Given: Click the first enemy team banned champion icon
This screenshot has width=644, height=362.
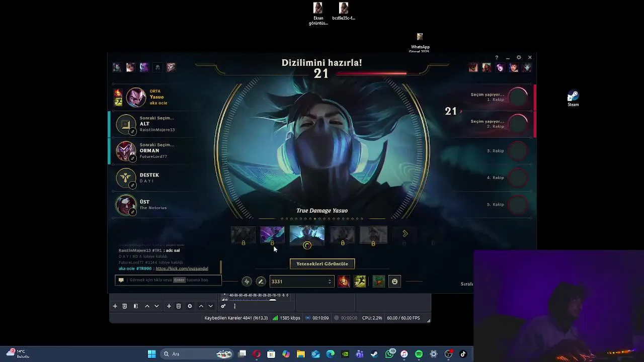Looking at the screenshot, I should tap(473, 67).
